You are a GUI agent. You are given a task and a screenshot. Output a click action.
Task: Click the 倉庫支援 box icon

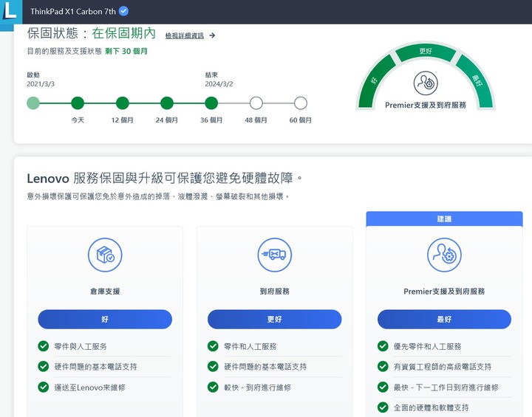pyautogui.click(x=105, y=255)
